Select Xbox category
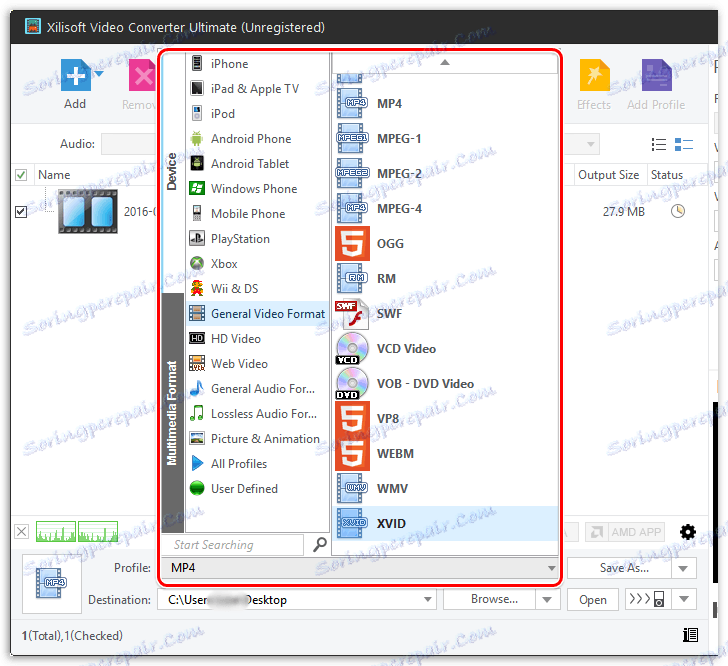This screenshot has width=728, height=666. point(257,264)
